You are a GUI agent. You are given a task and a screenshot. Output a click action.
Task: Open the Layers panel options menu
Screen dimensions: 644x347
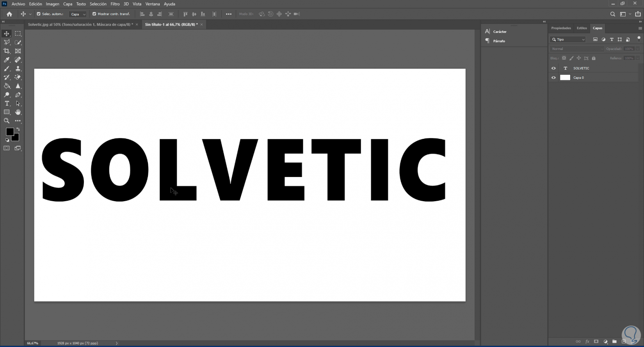coord(640,28)
